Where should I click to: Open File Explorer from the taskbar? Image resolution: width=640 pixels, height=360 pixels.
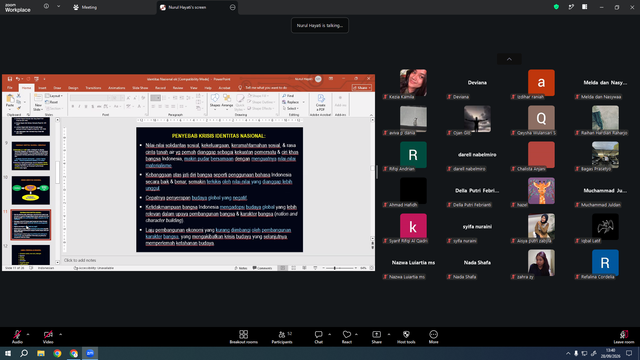[x=41, y=353]
